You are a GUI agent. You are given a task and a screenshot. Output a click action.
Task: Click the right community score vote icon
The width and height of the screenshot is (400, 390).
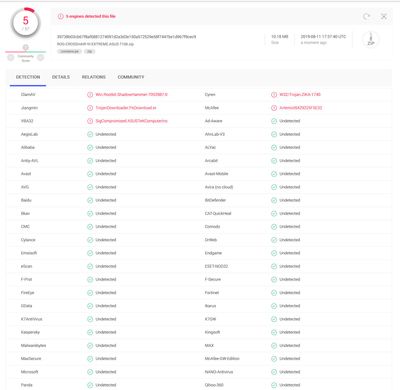click(40, 58)
